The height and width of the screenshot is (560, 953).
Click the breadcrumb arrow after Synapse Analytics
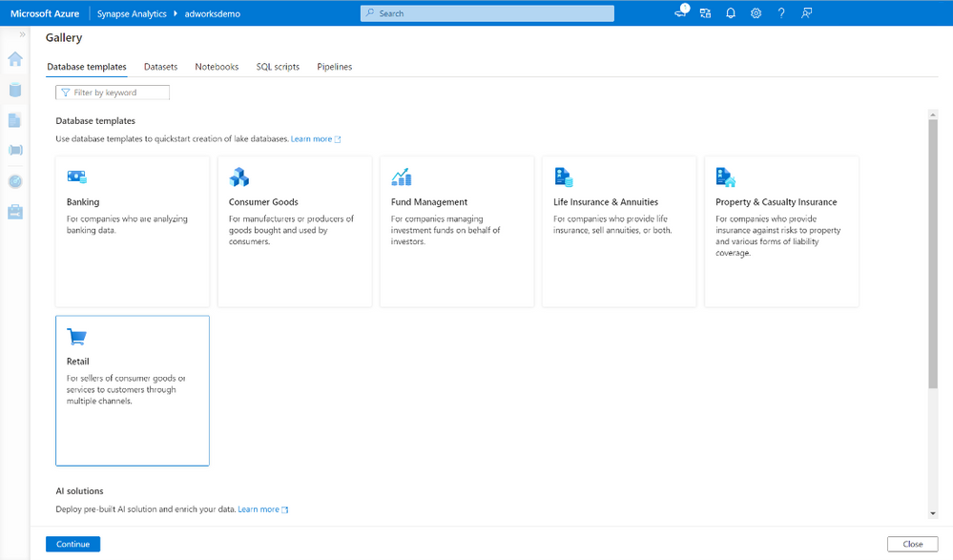pyautogui.click(x=175, y=13)
